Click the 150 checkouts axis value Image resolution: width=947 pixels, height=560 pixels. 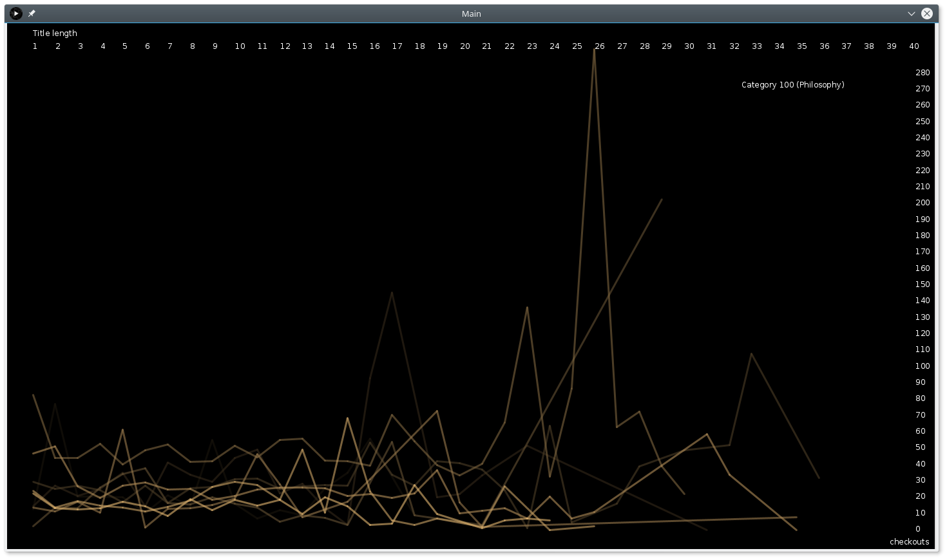923,285
